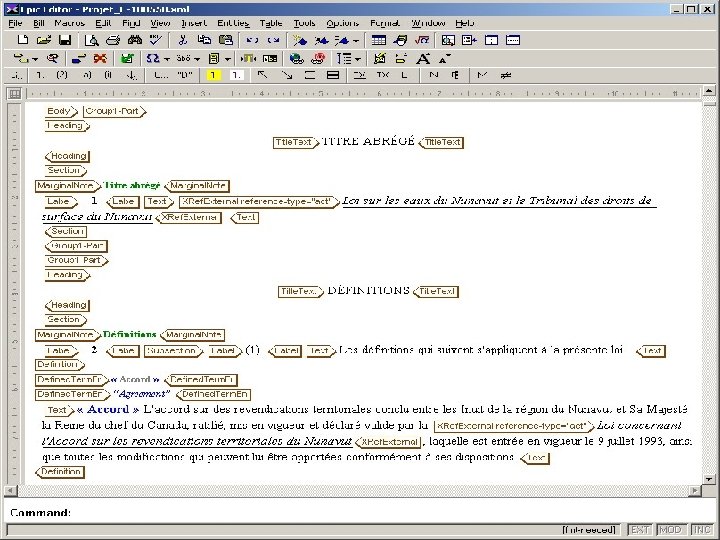Open the Format menu
Screen dimensions: 720x540
[385, 23]
